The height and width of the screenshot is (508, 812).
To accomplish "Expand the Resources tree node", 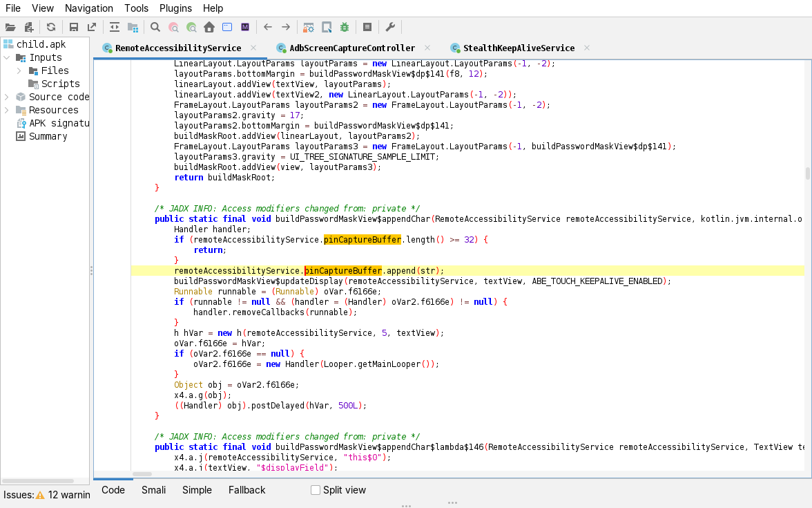I will [x=7, y=110].
